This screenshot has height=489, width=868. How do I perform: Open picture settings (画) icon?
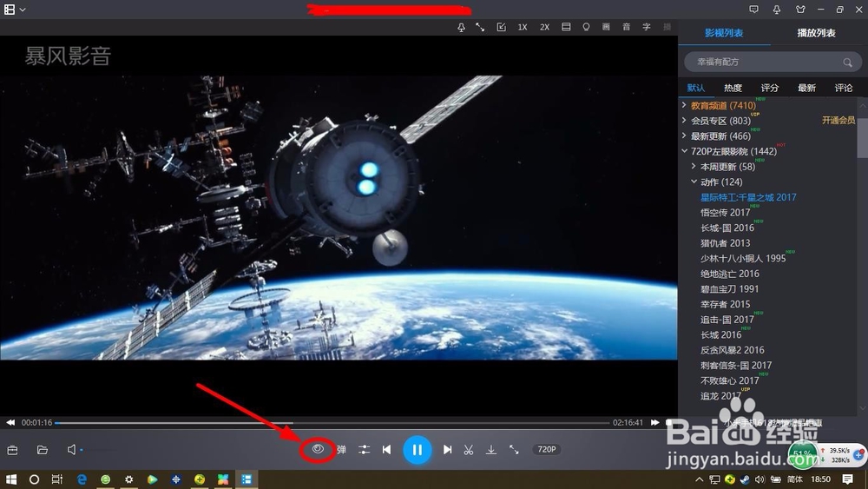click(606, 27)
